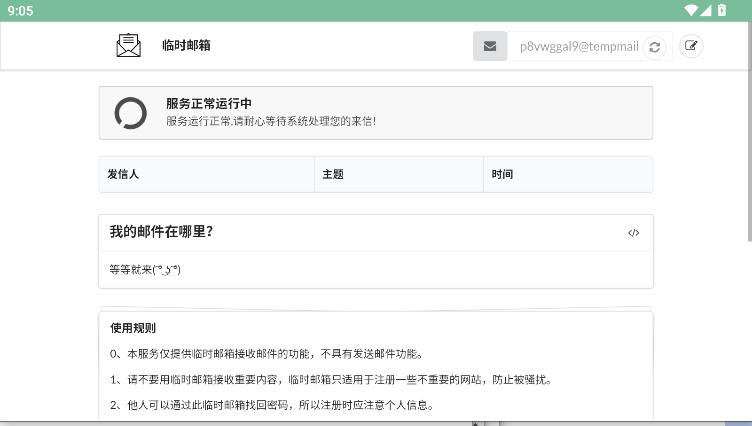Tap the battery icon in status bar
The height and width of the screenshot is (426, 752).
click(x=723, y=10)
